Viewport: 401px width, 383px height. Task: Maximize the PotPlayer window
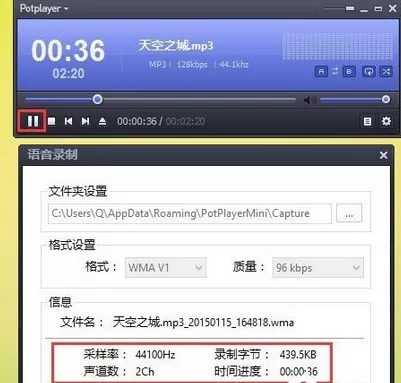click(378, 9)
